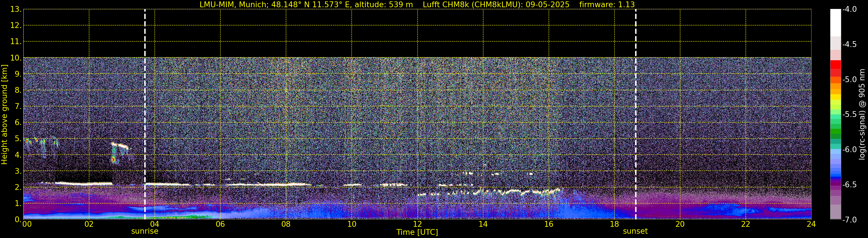Click the 'sunrise' label below the axis
The height and width of the screenshot is (238, 868).
point(145,231)
